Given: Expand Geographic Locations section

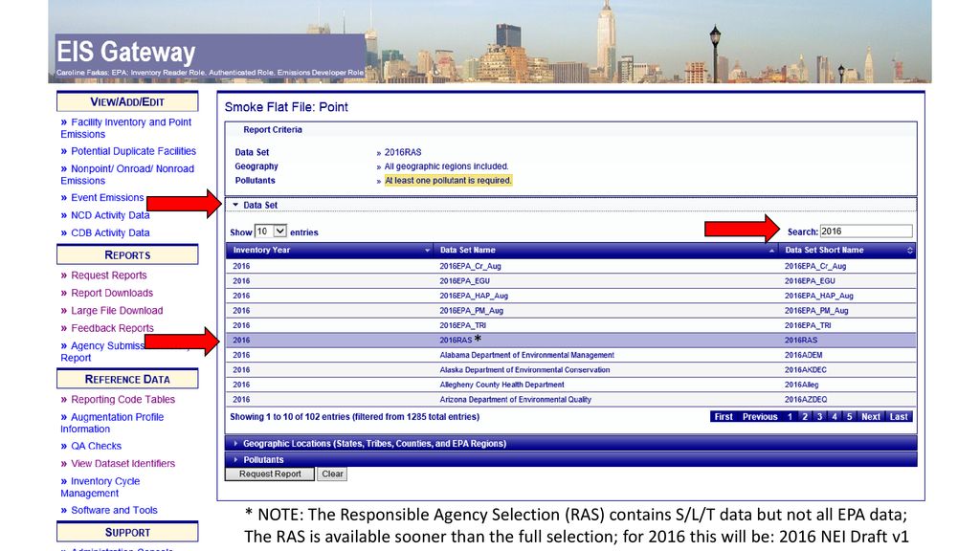Looking at the screenshot, I should (570, 444).
